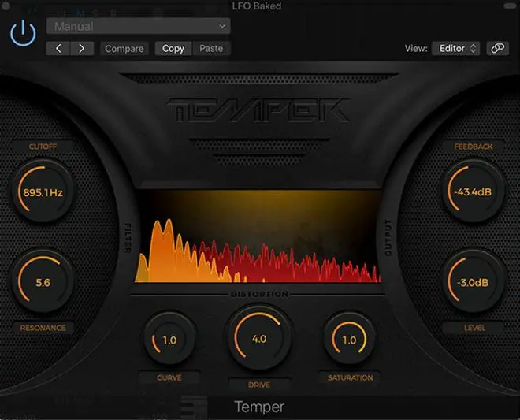The width and height of the screenshot is (520, 420).
Task: Click the Level knob showing -3.0dB
Action: [x=473, y=282]
